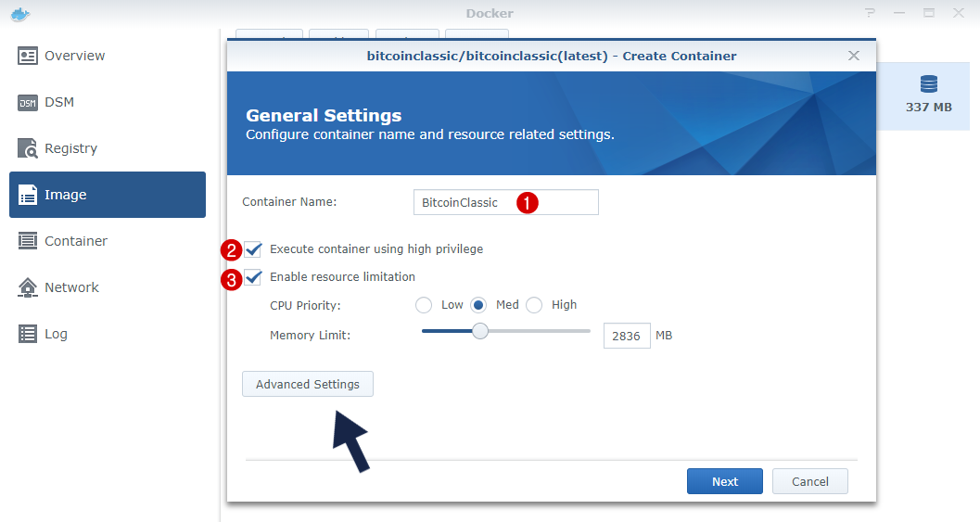Toggle Enable resource limitation checkbox
Screen dimensions: 980x522
coord(253,277)
